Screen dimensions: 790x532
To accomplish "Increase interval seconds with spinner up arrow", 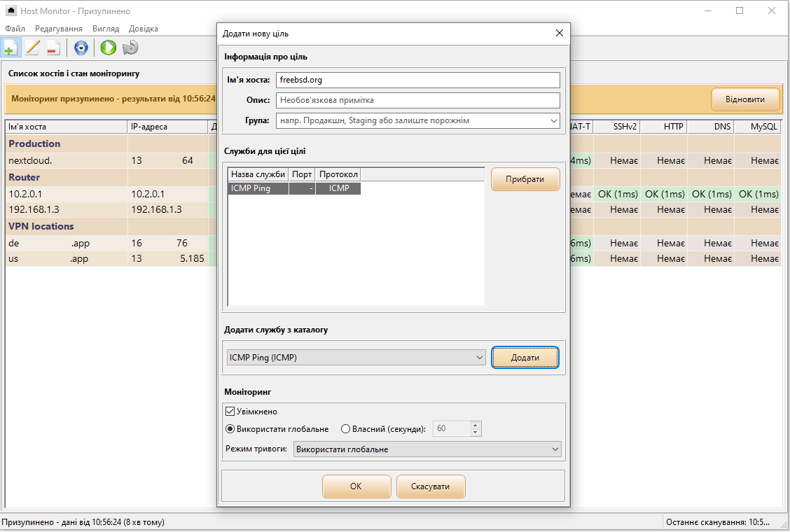I will (x=475, y=425).
